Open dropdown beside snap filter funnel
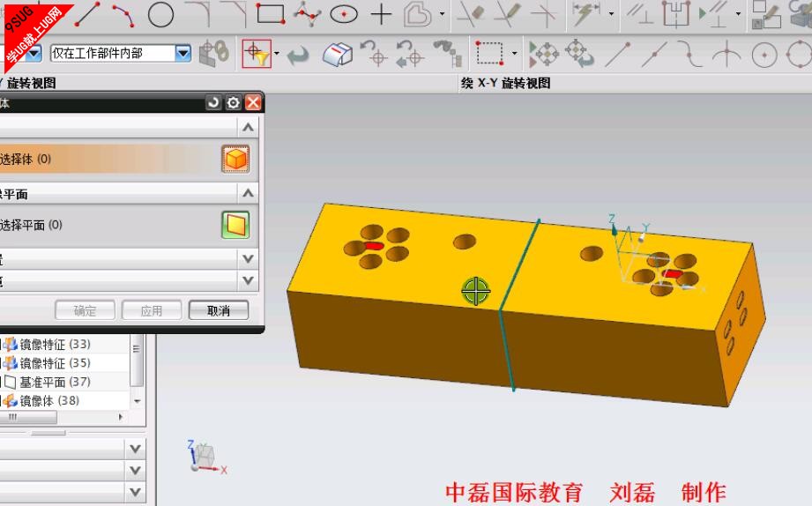 click(277, 54)
